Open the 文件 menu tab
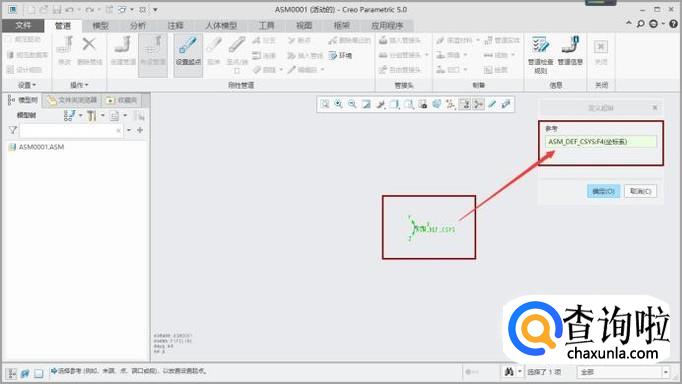The image size is (682, 384). (23, 26)
